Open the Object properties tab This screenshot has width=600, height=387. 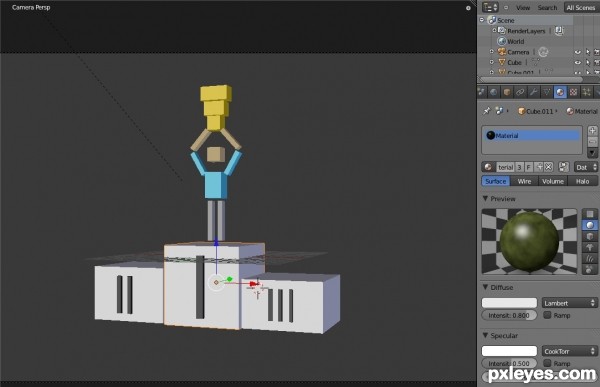[507, 92]
